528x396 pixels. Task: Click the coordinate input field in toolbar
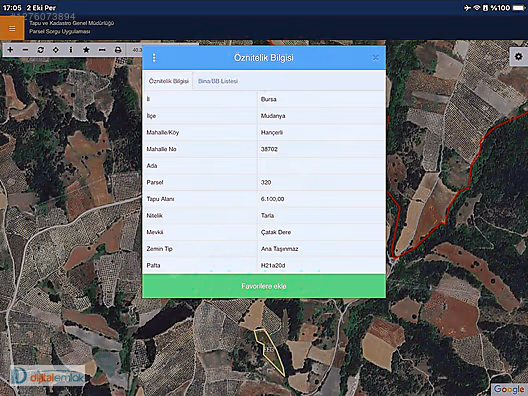[136, 50]
